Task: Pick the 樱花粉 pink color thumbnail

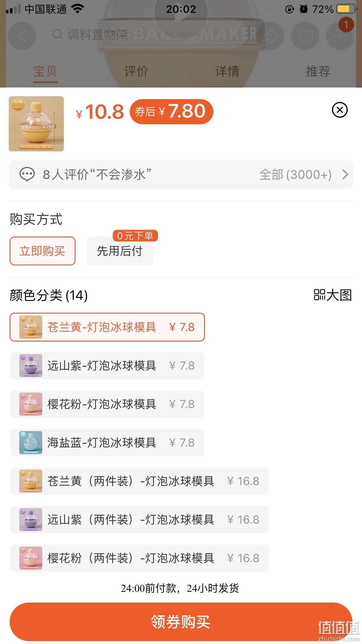Action: 31,404
